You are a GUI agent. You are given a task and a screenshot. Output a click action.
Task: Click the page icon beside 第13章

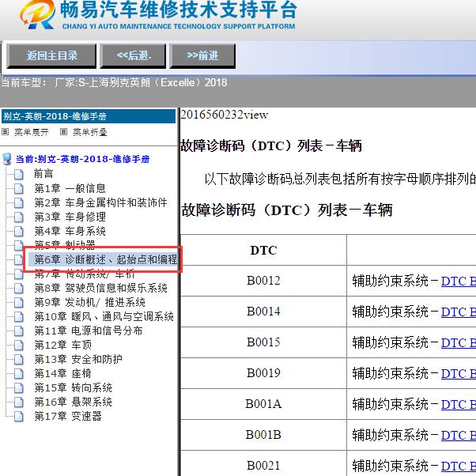click(x=19, y=360)
